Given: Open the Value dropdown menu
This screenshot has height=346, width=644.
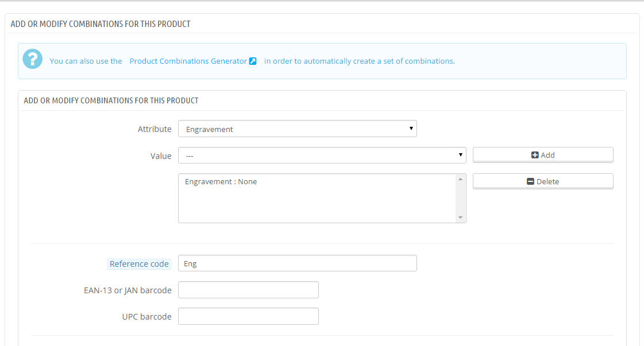Looking at the screenshot, I should click(x=322, y=155).
